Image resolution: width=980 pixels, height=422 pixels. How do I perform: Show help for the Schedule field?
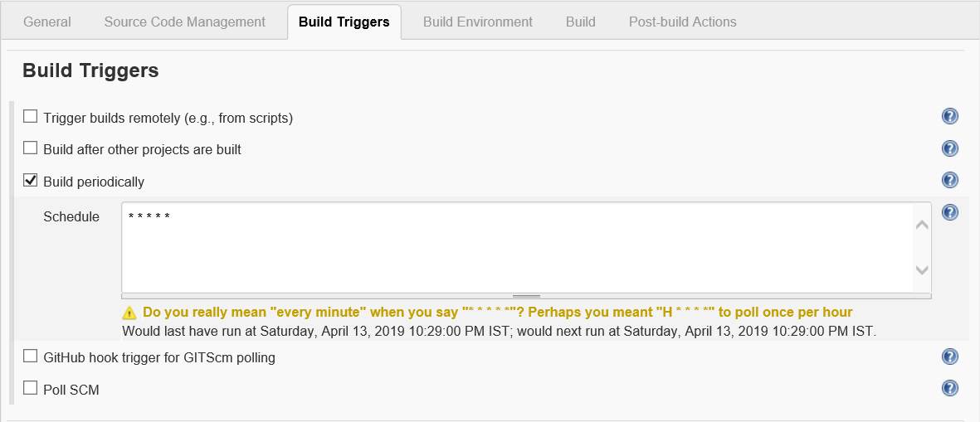pos(950,212)
